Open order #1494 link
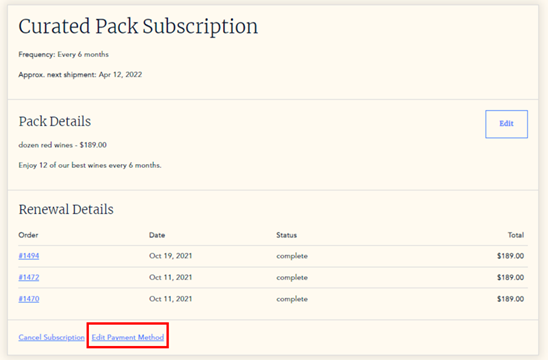This screenshot has width=548, height=360. pos(29,256)
